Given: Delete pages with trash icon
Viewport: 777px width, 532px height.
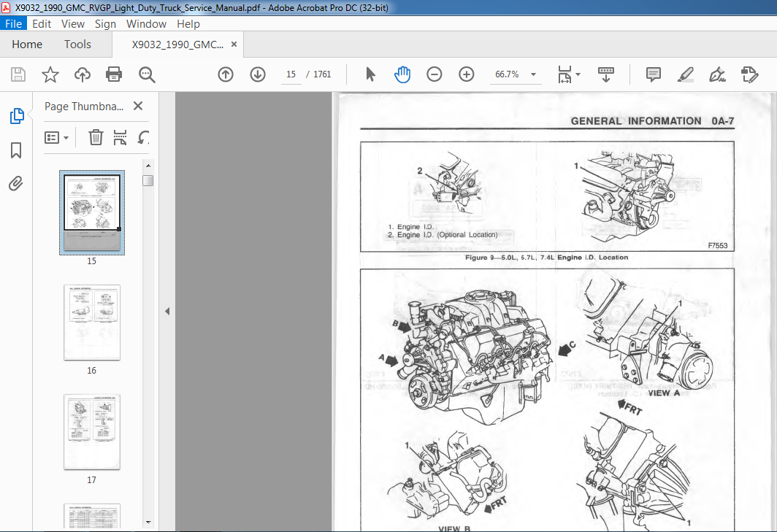Looking at the screenshot, I should (x=96, y=137).
